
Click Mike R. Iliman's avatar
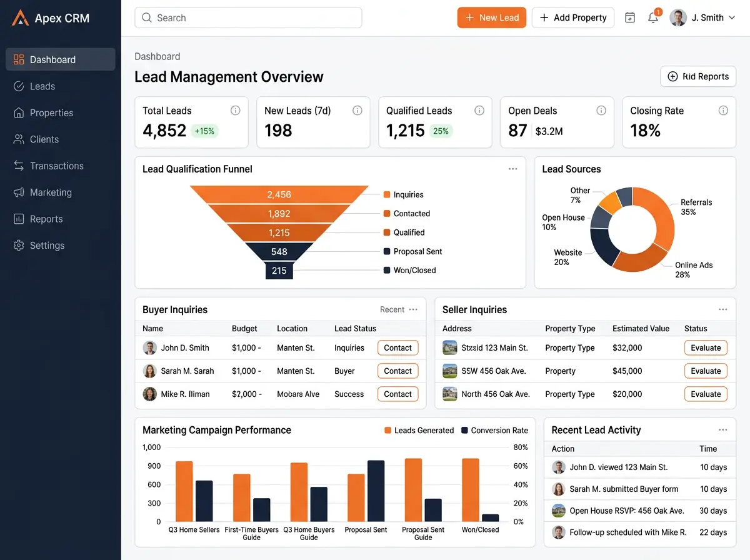click(150, 394)
